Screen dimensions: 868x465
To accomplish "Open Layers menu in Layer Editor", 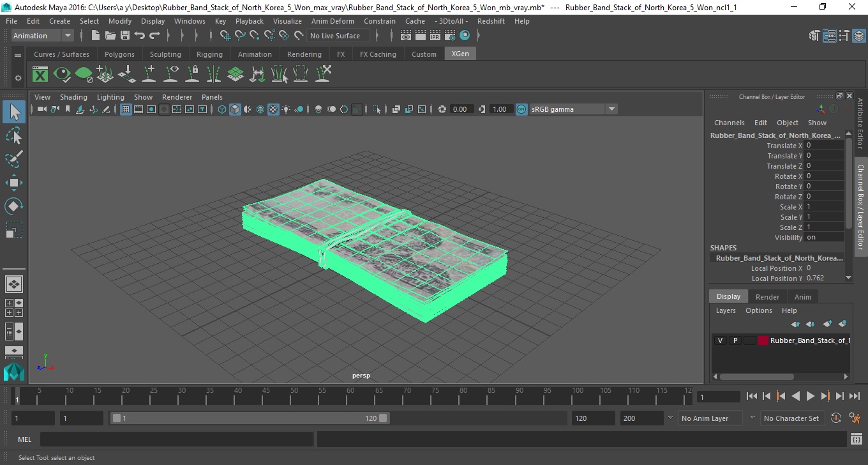I will click(726, 310).
